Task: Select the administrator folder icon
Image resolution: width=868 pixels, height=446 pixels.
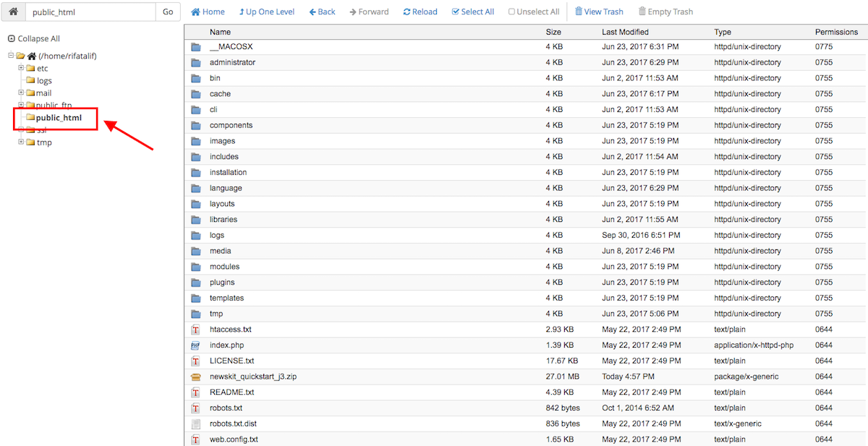Action: (195, 63)
